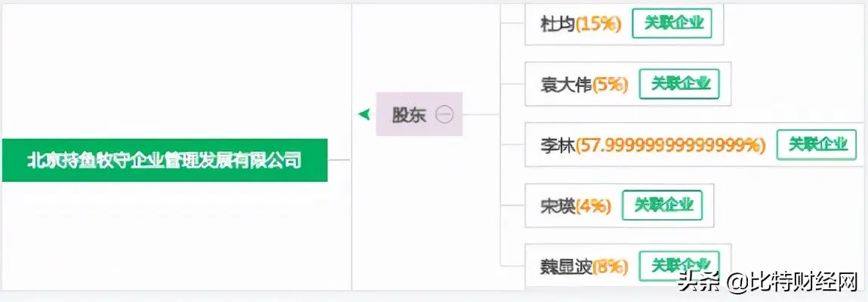Click shareholder name 杜均
The width and height of the screenshot is (868, 302).
pos(558,24)
